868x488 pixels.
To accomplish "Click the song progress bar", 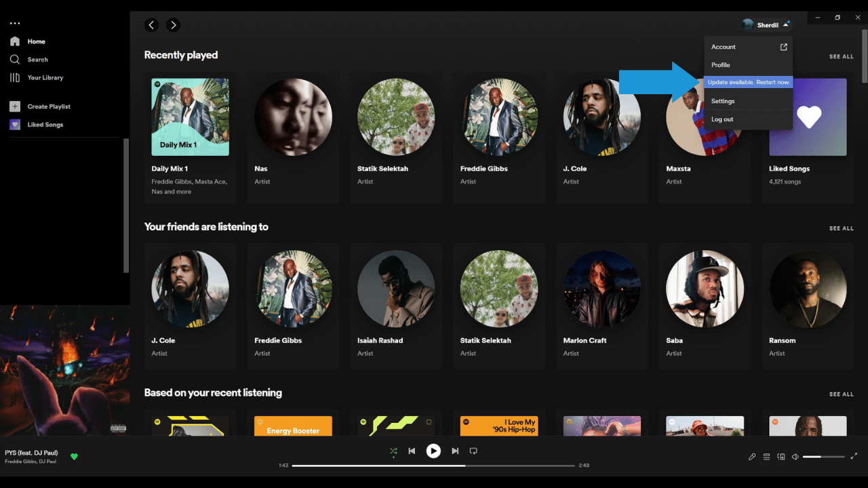I will (x=433, y=466).
